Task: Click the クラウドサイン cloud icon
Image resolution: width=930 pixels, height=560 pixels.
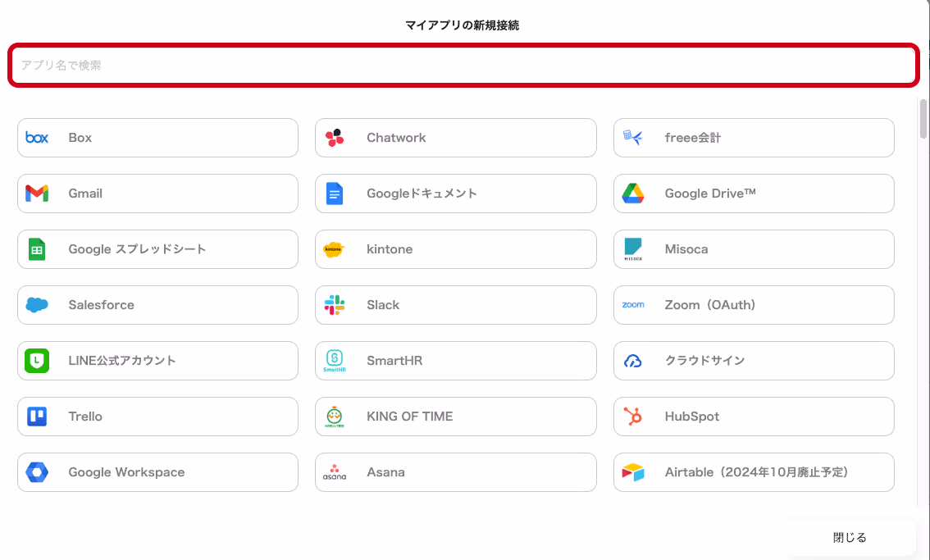Action: 633,361
